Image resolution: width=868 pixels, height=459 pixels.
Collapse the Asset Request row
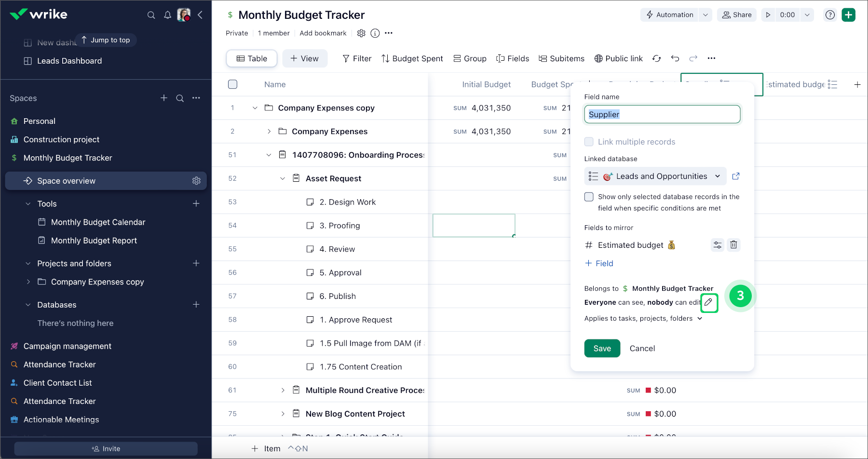[x=283, y=178]
